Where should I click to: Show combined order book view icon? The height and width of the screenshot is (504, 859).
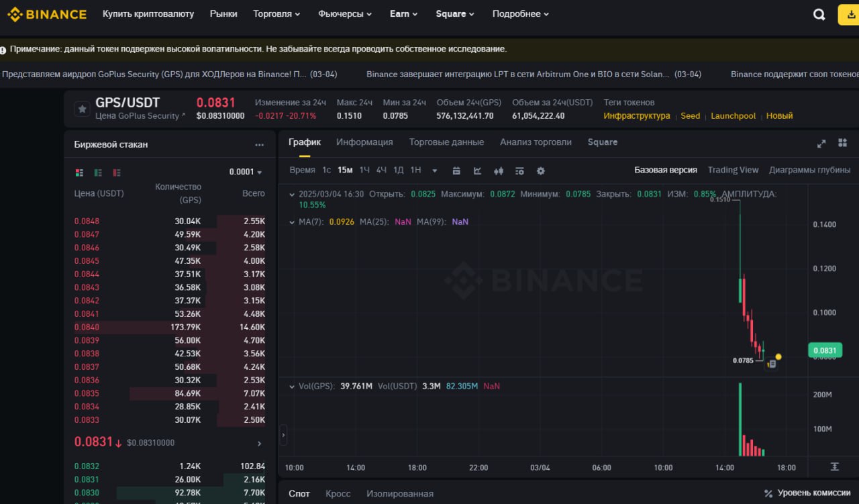pyautogui.click(x=79, y=172)
